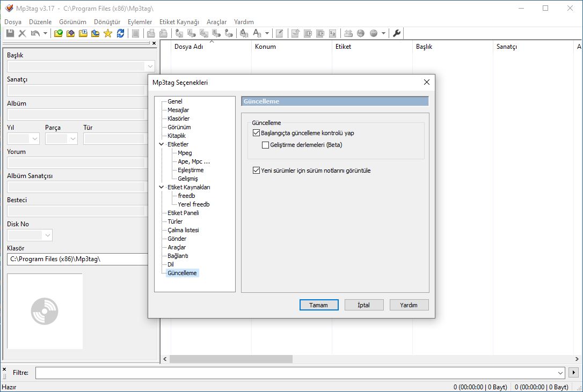Click the Konum column header
Image resolution: width=583 pixels, height=392 pixels.
click(291, 47)
